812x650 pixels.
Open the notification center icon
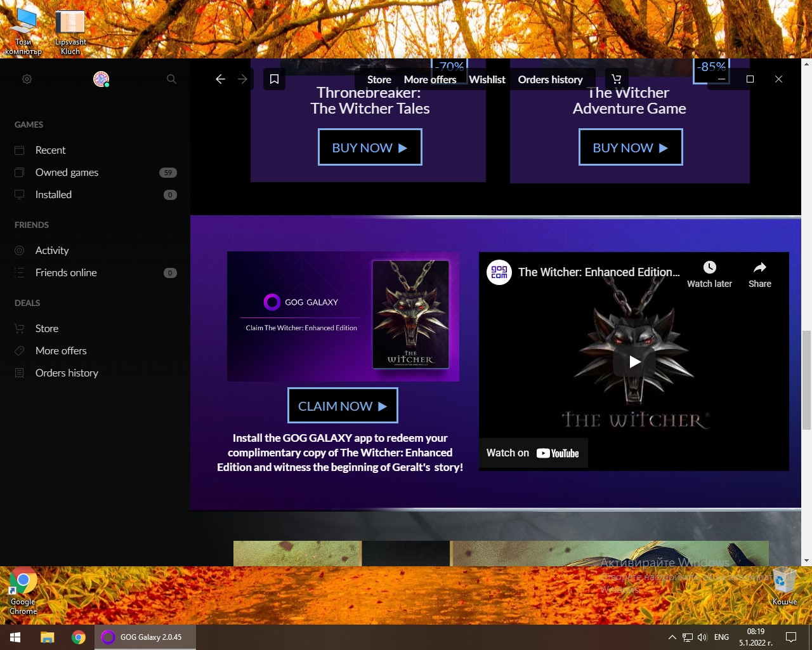tap(791, 637)
